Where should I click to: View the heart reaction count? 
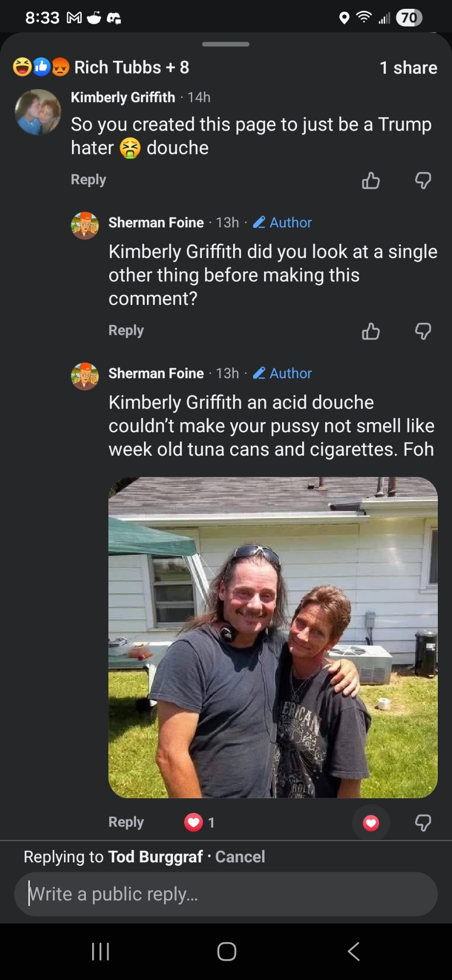199,822
